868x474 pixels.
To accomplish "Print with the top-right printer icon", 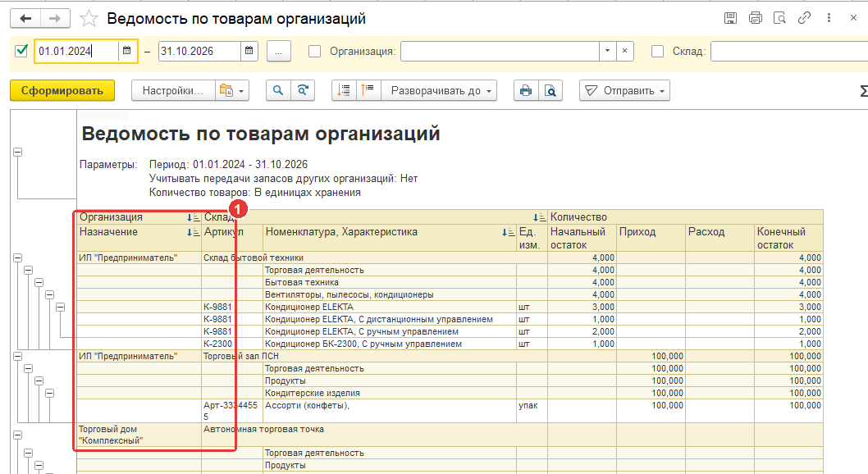I will [x=755, y=18].
